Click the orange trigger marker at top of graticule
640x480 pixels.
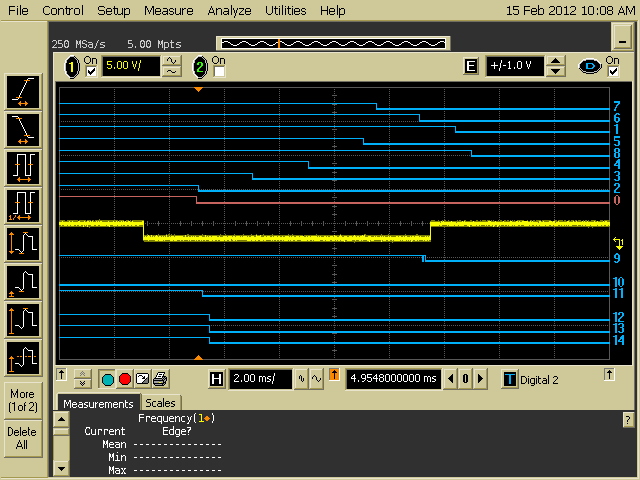tap(198, 89)
